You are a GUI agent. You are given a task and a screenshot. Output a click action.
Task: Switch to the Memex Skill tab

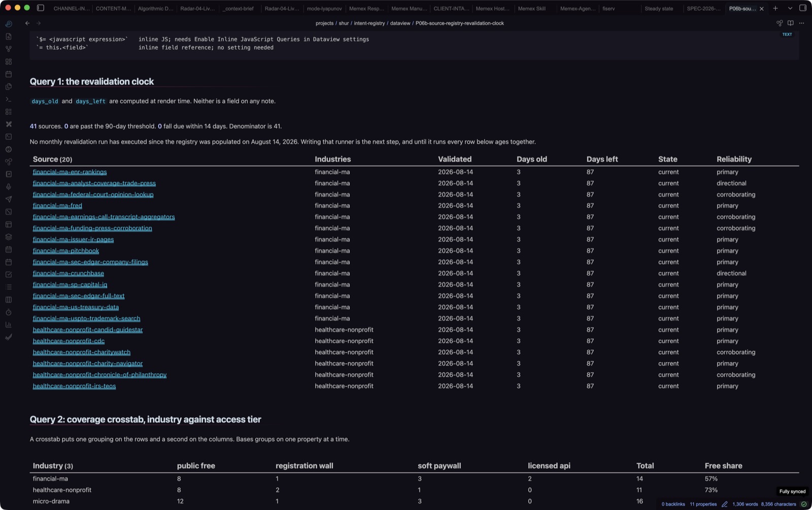click(x=531, y=9)
